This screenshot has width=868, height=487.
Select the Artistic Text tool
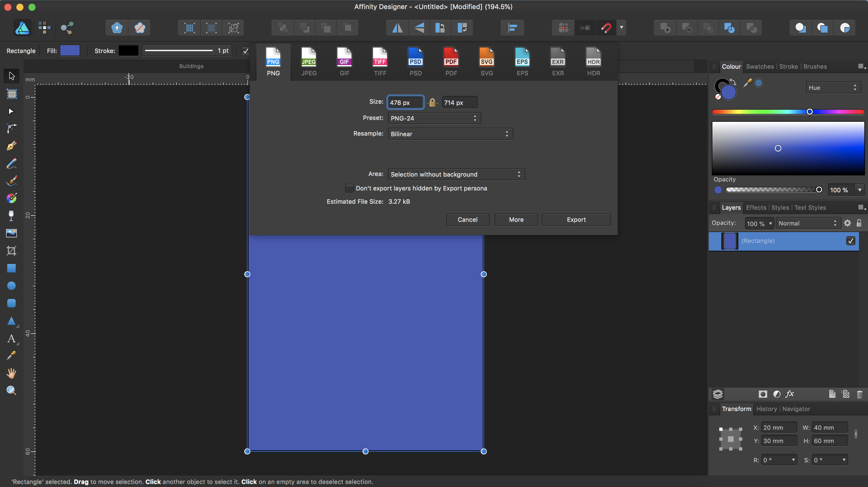point(11,338)
